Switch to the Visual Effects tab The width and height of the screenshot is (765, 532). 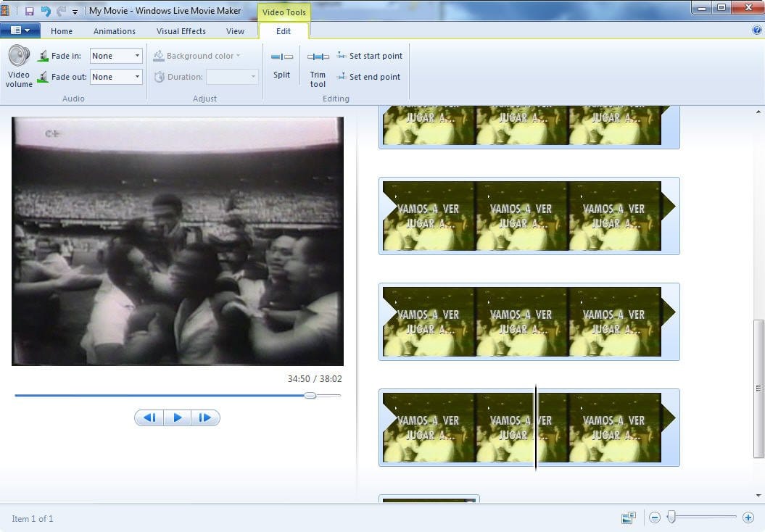point(181,31)
